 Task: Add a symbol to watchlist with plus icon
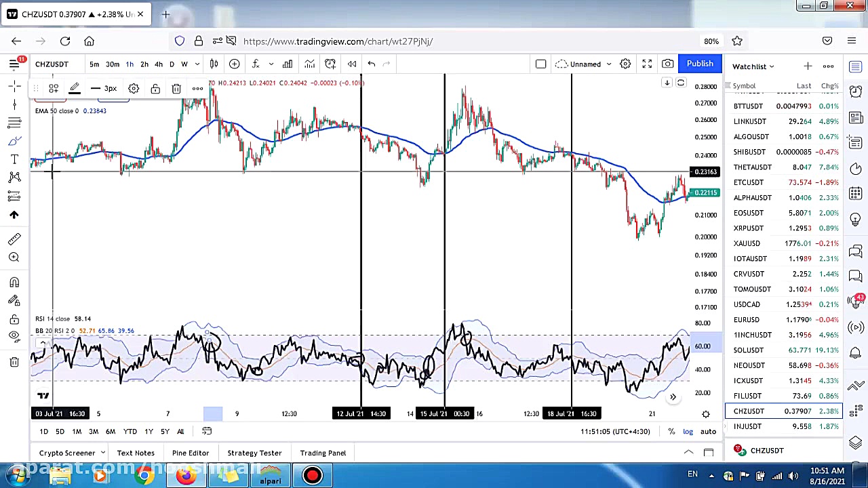[x=808, y=66]
